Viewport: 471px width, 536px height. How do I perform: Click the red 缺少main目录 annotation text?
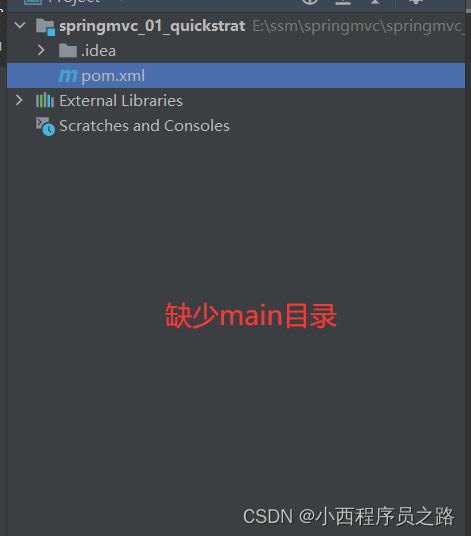click(x=251, y=316)
